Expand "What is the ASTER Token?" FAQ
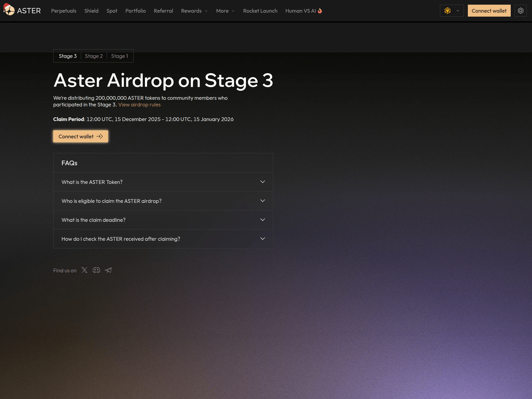The image size is (532, 399). pos(163,182)
